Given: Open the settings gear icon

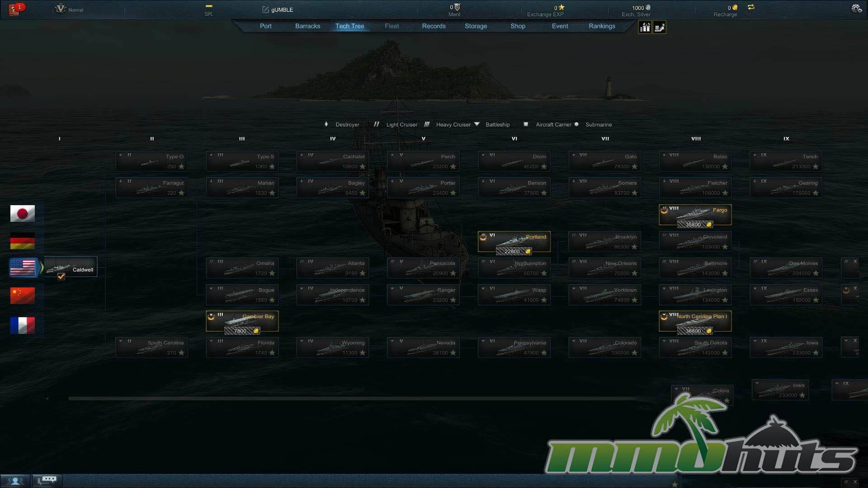Looking at the screenshot, I should tap(856, 9).
